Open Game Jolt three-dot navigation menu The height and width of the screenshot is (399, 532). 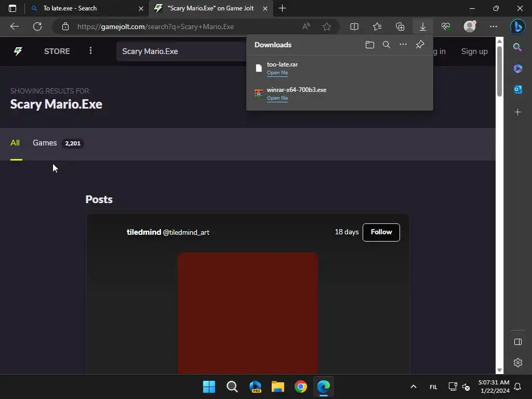90,50
